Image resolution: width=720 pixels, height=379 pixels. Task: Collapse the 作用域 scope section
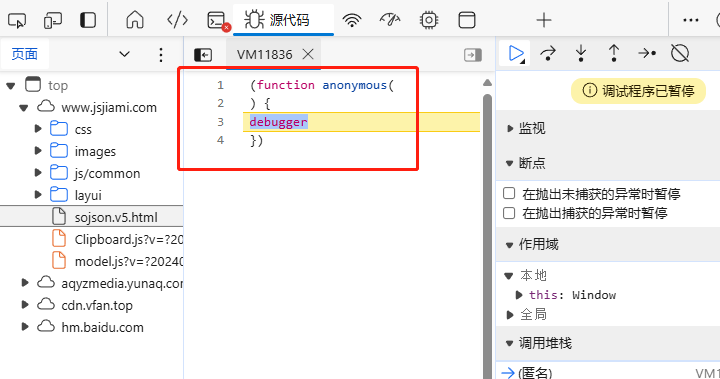point(509,245)
